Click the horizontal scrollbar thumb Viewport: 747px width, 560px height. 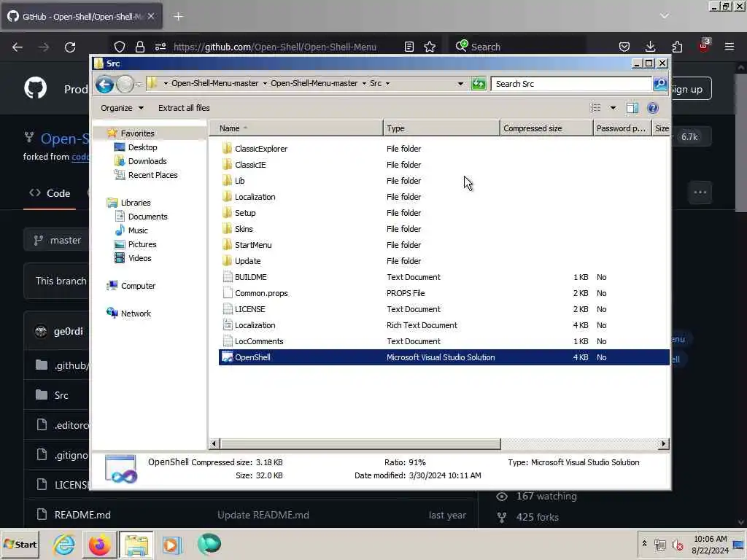coord(360,444)
